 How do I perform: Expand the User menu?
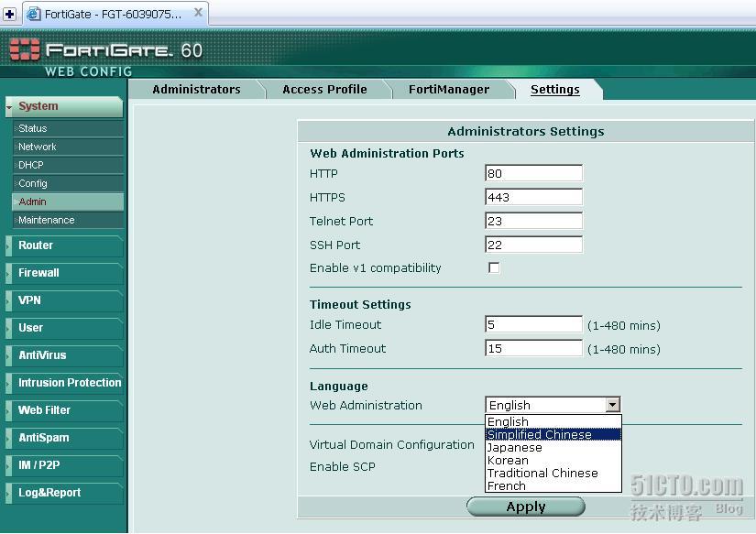tap(64, 328)
